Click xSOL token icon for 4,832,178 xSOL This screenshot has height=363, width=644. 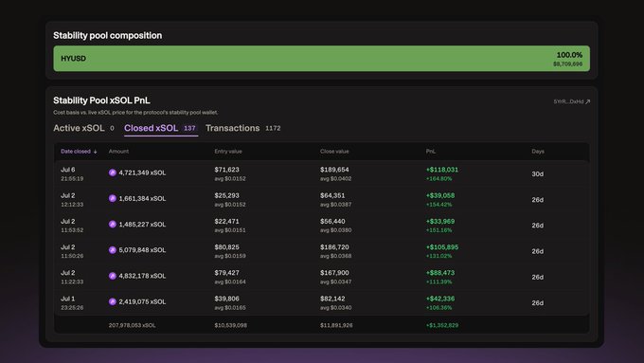[113, 276]
